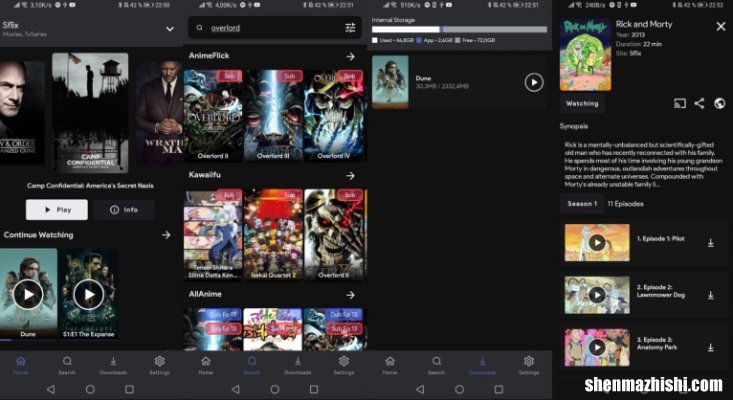Download Episode 1: Pilot
Screen dimensions: 733x400
[711, 243]
